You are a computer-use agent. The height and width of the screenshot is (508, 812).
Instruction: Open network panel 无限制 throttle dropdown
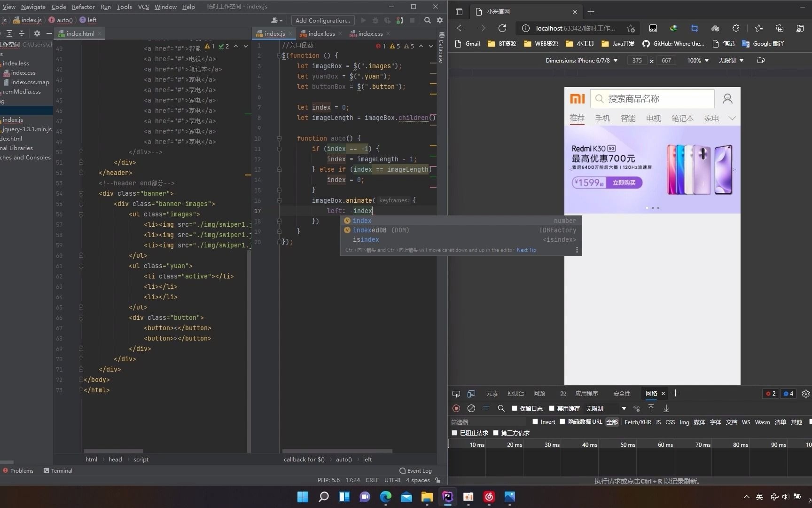point(606,408)
